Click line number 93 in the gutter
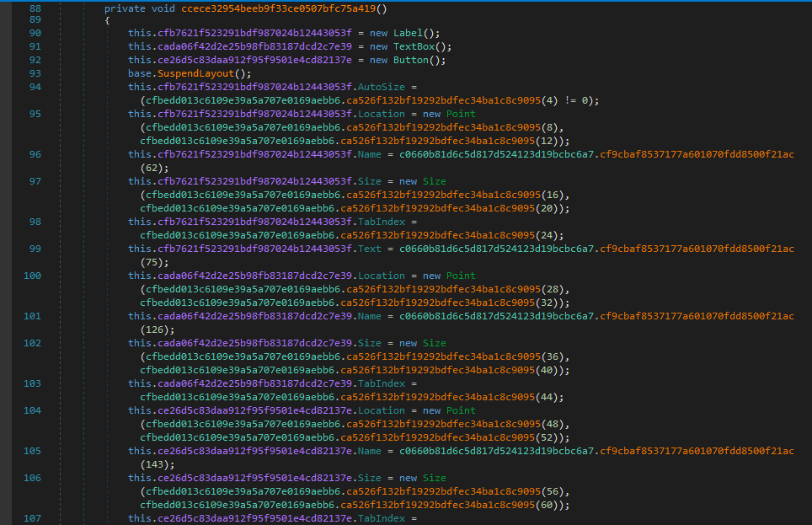Screen dimensions: 812x525 (35, 73)
